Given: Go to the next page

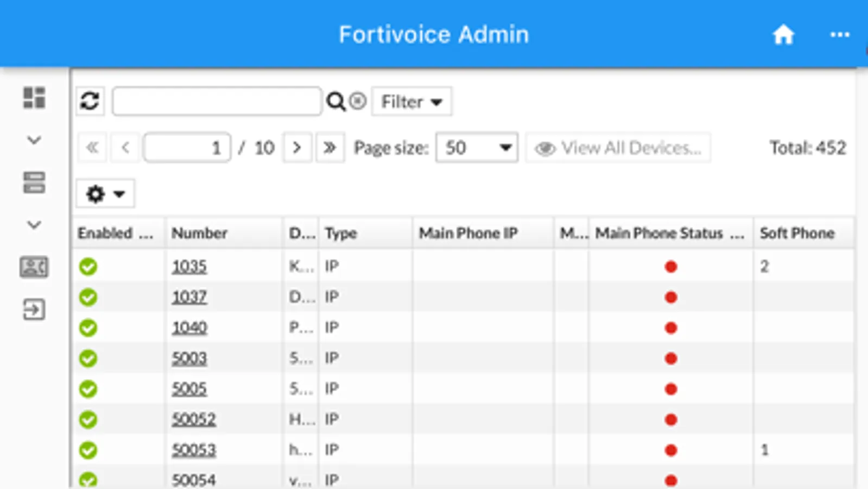Looking at the screenshot, I should pos(297,148).
